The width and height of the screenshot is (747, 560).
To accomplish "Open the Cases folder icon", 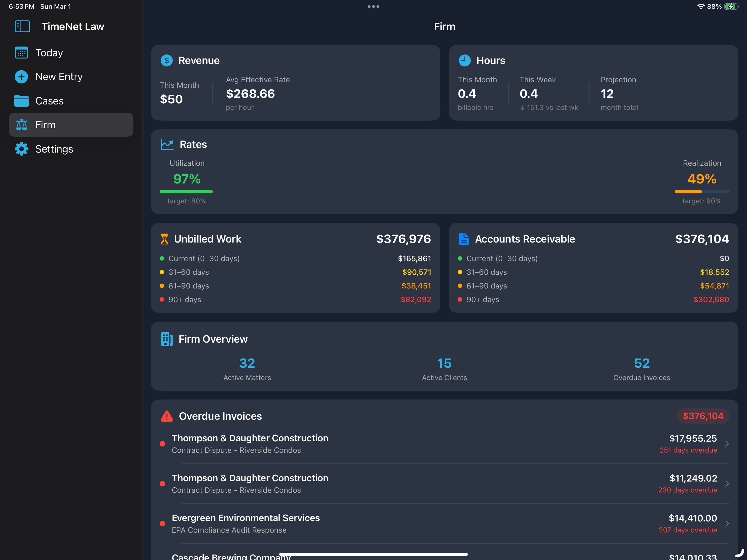I will coord(21,101).
